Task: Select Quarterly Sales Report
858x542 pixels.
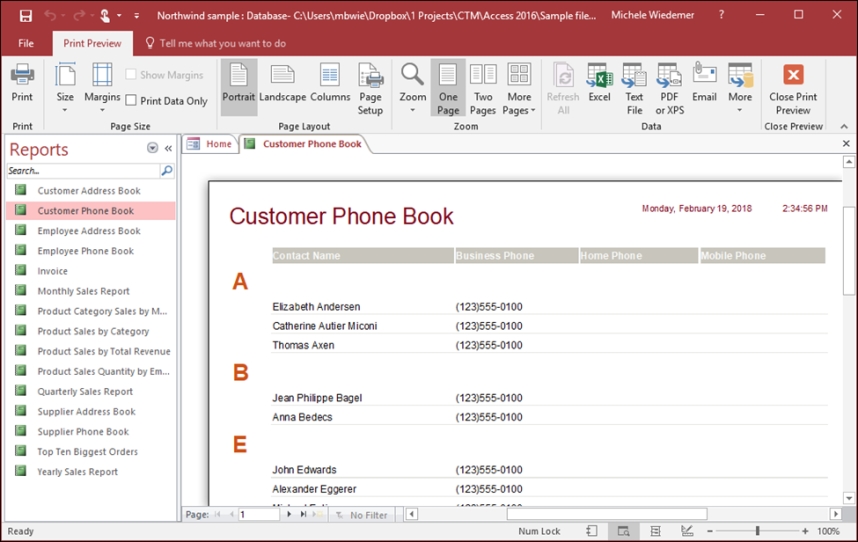Action: click(85, 391)
